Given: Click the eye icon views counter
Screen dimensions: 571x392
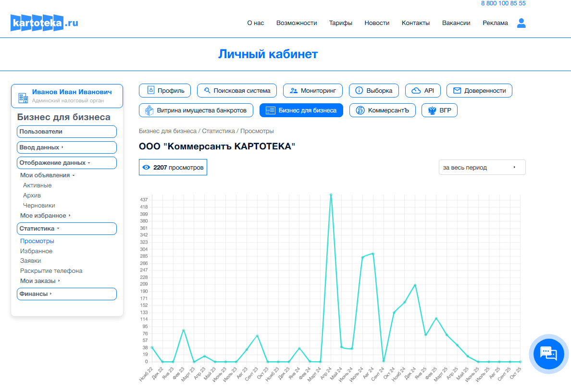Looking at the screenshot, I should pos(147,168).
